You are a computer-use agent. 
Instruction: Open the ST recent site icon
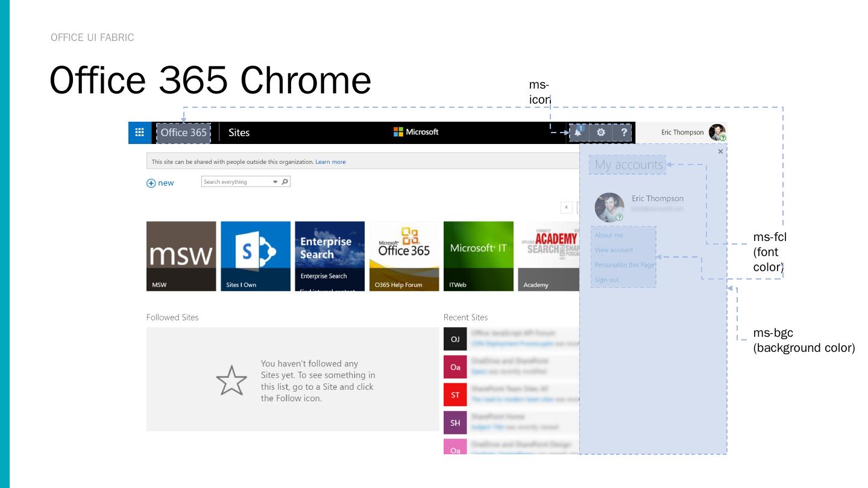click(455, 395)
